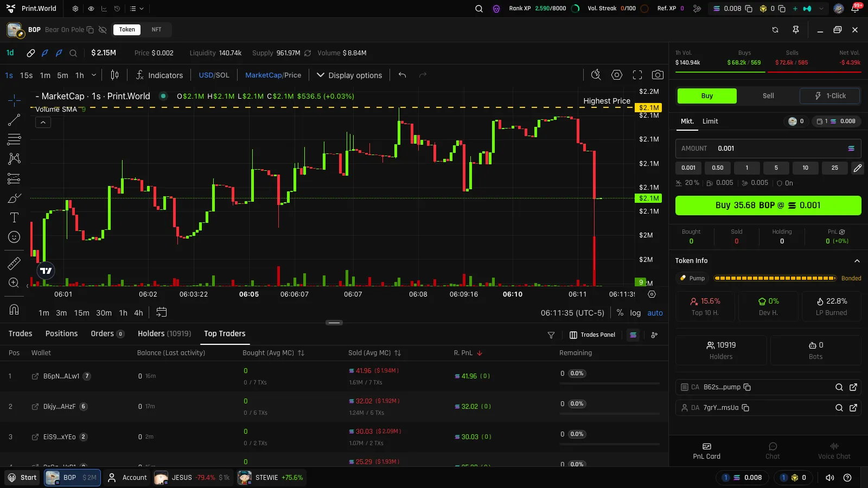
Task: Toggle the log scale option
Action: point(635,313)
